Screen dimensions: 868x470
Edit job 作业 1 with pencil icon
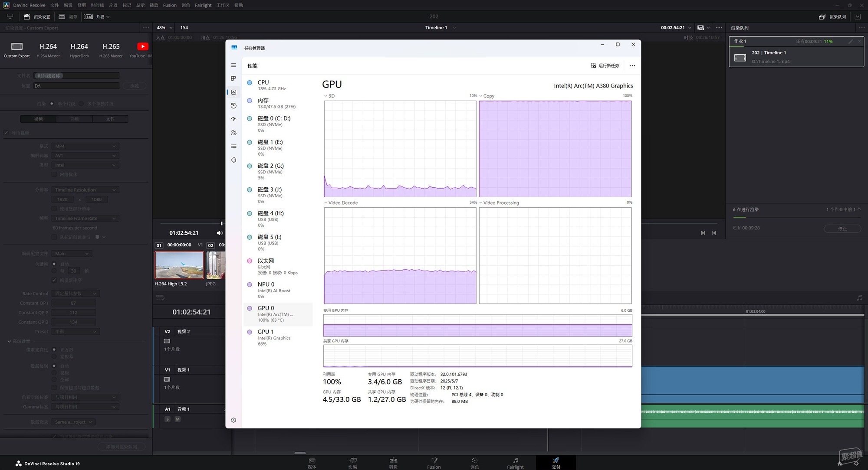pyautogui.click(x=850, y=41)
